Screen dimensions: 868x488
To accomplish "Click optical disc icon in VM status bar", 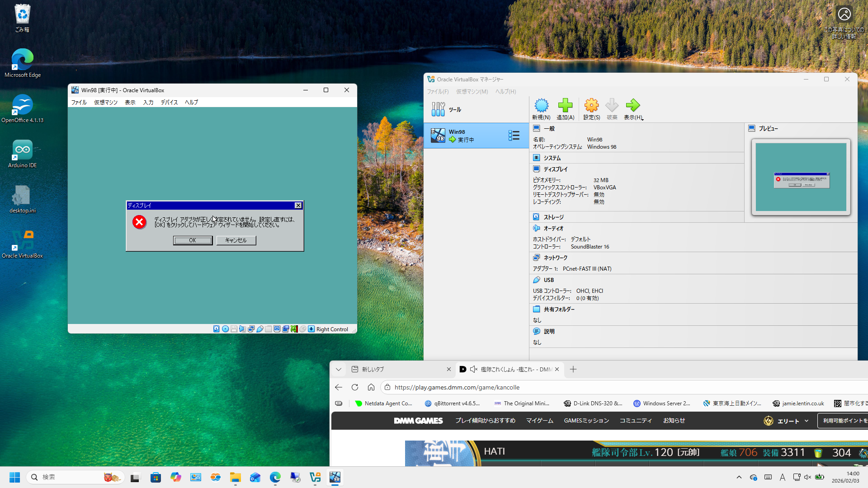I will click(225, 329).
